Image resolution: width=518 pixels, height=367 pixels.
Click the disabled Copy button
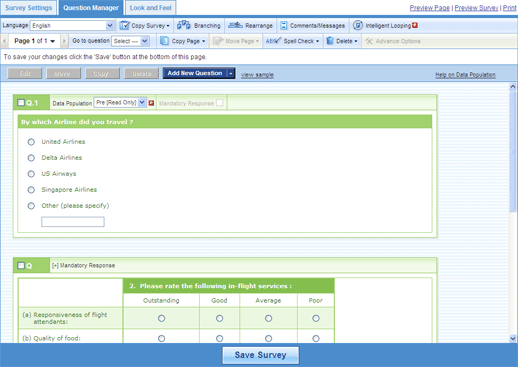coord(102,73)
